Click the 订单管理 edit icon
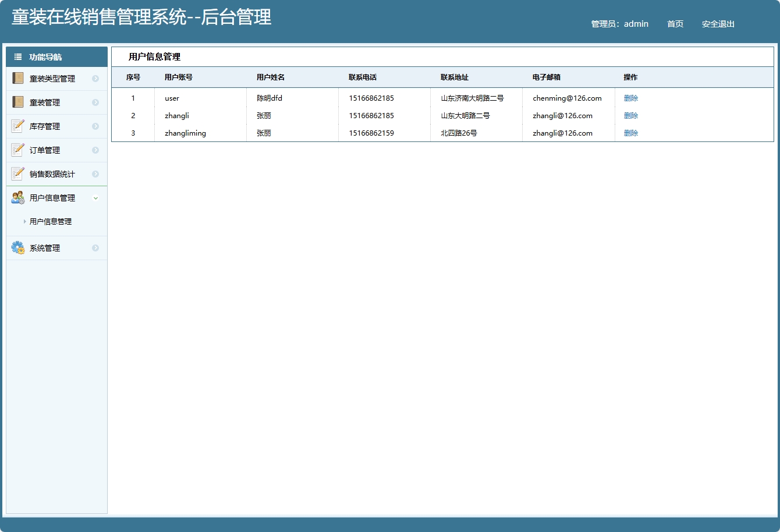The width and height of the screenshot is (780, 532). click(x=17, y=150)
